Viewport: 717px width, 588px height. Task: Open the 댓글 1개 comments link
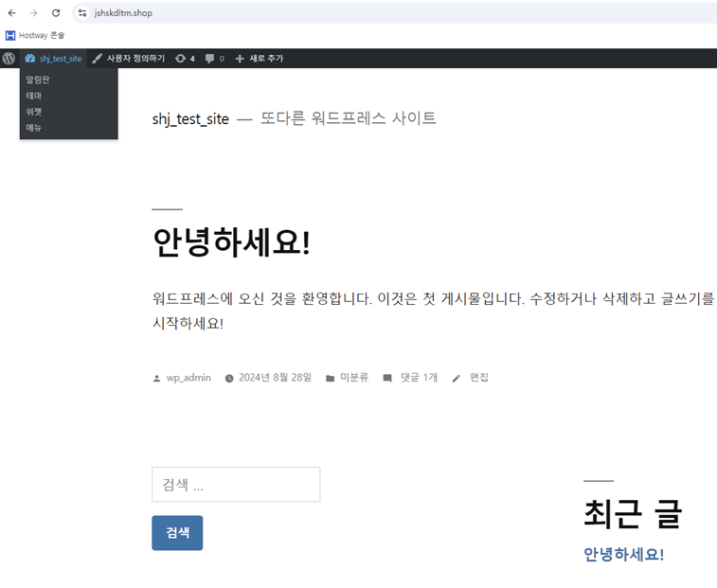[x=418, y=378]
